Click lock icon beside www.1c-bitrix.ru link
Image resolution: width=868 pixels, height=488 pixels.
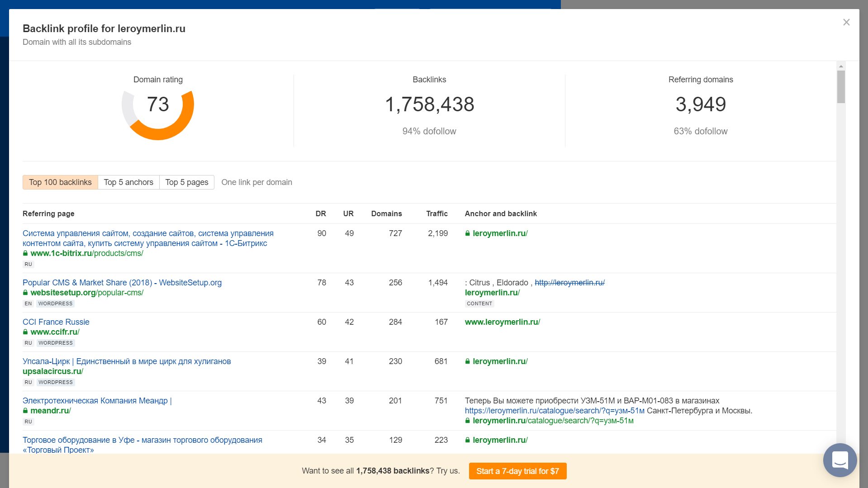[x=25, y=253]
